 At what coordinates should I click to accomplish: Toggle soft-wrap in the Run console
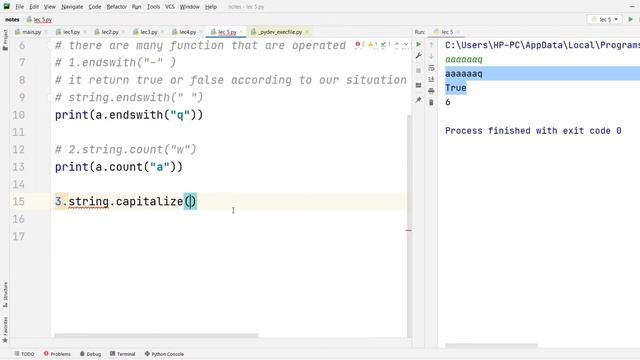point(431,68)
